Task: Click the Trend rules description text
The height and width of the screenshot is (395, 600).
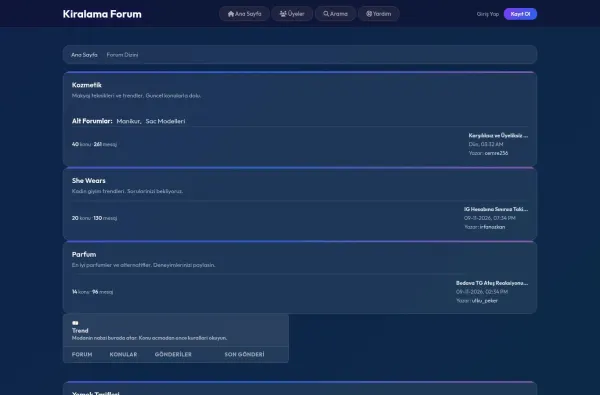Action: coord(149,338)
